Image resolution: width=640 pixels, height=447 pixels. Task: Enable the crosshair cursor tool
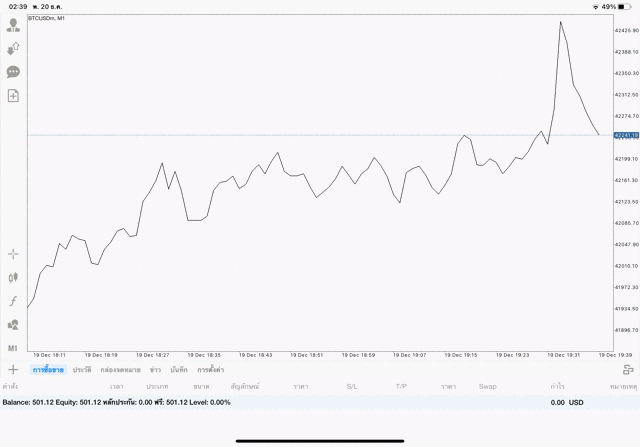pyautogui.click(x=14, y=254)
